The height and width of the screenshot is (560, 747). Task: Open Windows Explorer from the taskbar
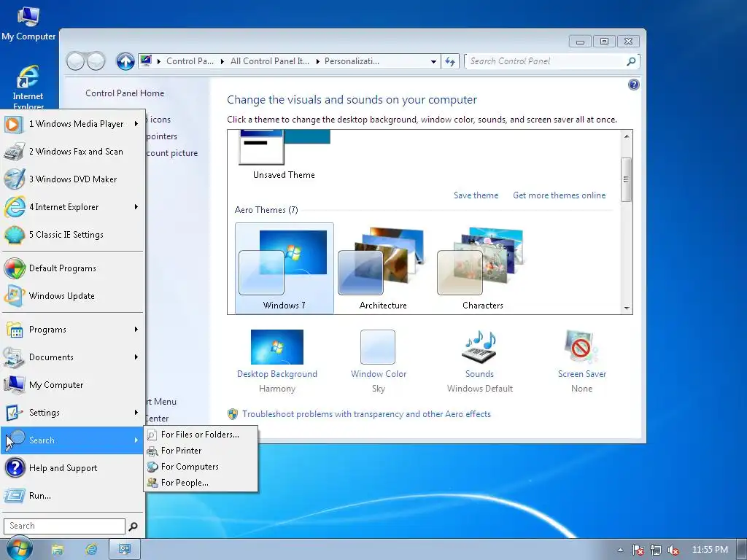(x=58, y=550)
